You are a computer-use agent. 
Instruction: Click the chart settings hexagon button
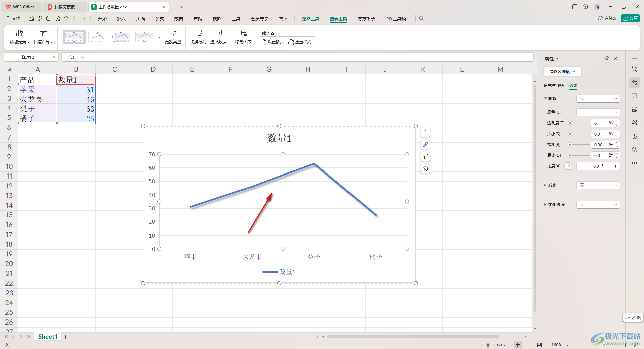point(425,169)
